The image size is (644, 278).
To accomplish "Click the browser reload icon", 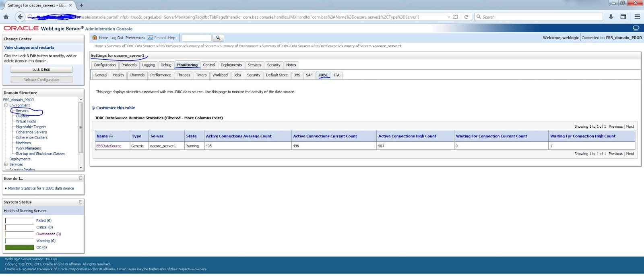I will [466, 17].
